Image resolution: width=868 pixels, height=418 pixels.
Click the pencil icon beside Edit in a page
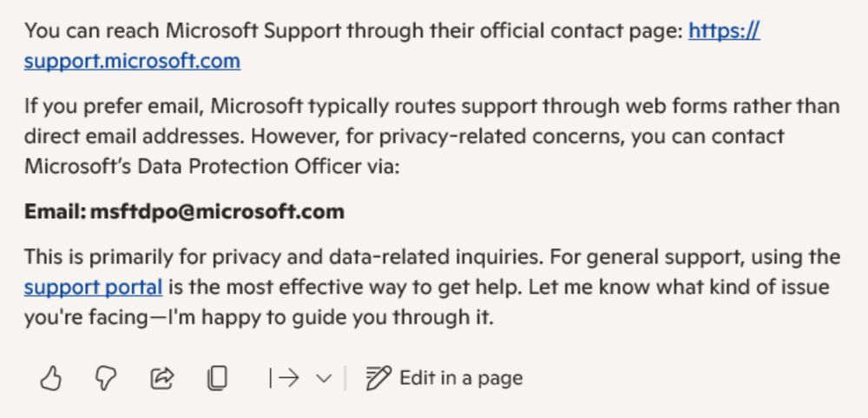tap(378, 378)
